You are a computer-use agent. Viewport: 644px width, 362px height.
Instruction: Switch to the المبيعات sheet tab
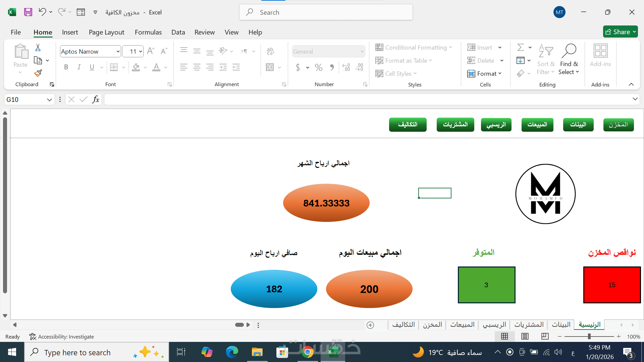pos(462,324)
